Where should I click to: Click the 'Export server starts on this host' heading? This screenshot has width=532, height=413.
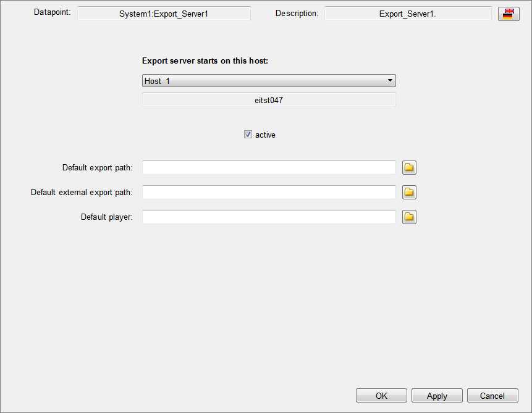point(205,60)
